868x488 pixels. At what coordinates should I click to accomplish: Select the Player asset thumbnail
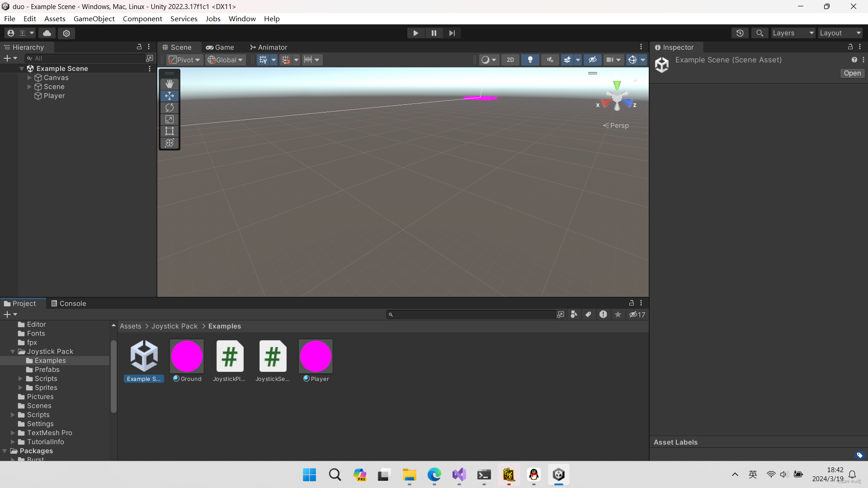pos(316,356)
